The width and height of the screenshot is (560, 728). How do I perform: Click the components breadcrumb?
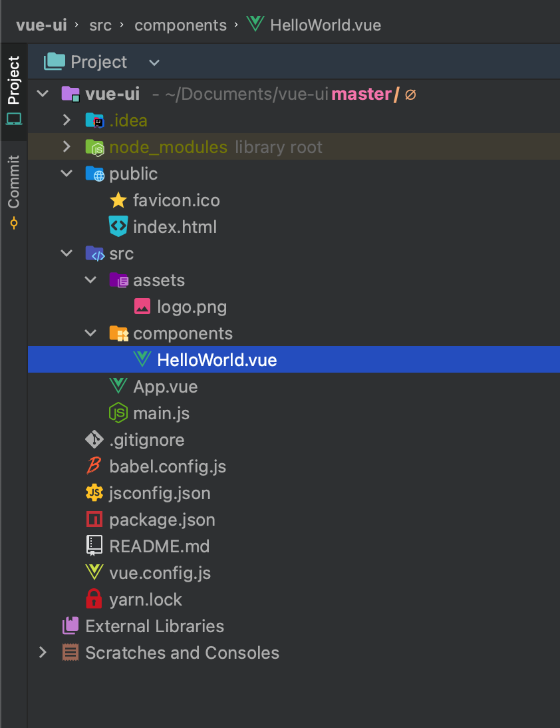pyautogui.click(x=180, y=25)
